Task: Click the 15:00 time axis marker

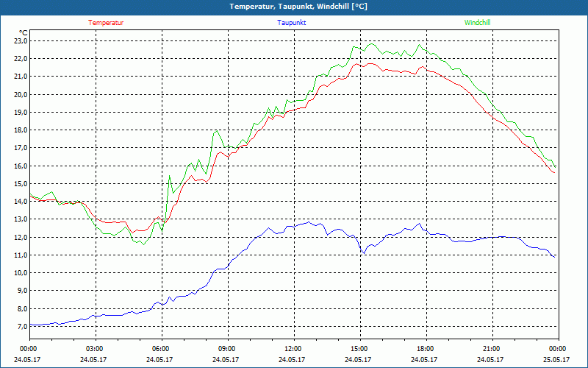Action: click(x=359, y=349)
